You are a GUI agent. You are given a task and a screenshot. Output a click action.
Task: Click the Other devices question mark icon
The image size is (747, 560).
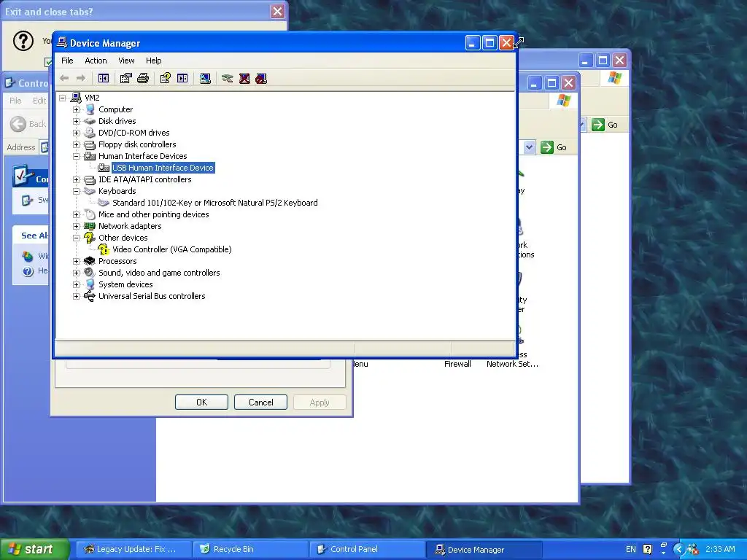point(90,238)
